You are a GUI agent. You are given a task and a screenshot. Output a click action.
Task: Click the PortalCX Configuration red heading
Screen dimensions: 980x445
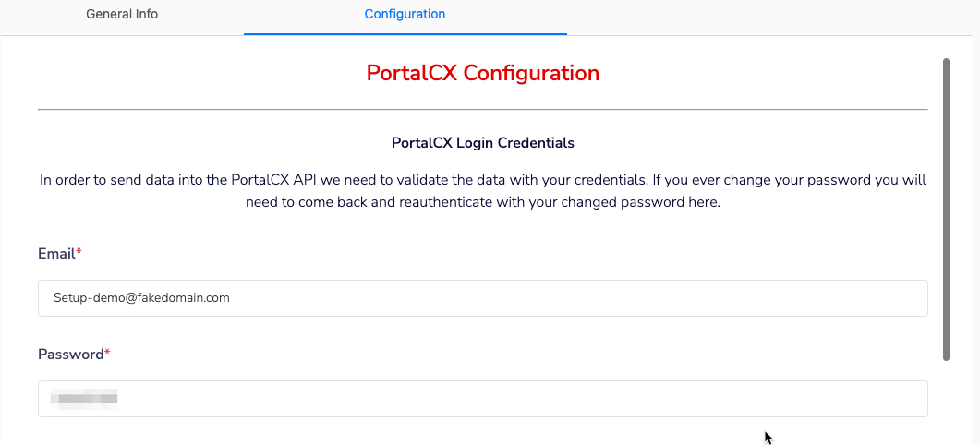click(x=482, y=73)
